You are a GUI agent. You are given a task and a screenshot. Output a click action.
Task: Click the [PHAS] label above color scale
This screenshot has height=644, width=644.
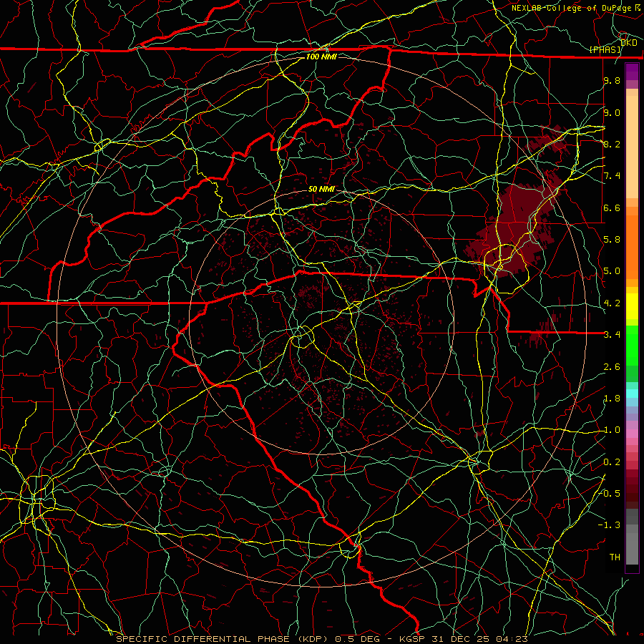(605, 49)
